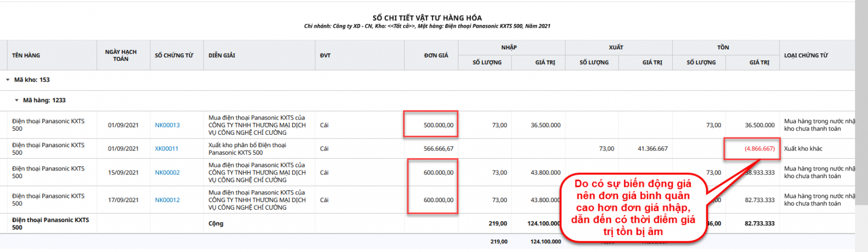Click GIÁ TRỊ header under TỒN
The width and height of the screenshot is (868, 252).
(759, 62)
